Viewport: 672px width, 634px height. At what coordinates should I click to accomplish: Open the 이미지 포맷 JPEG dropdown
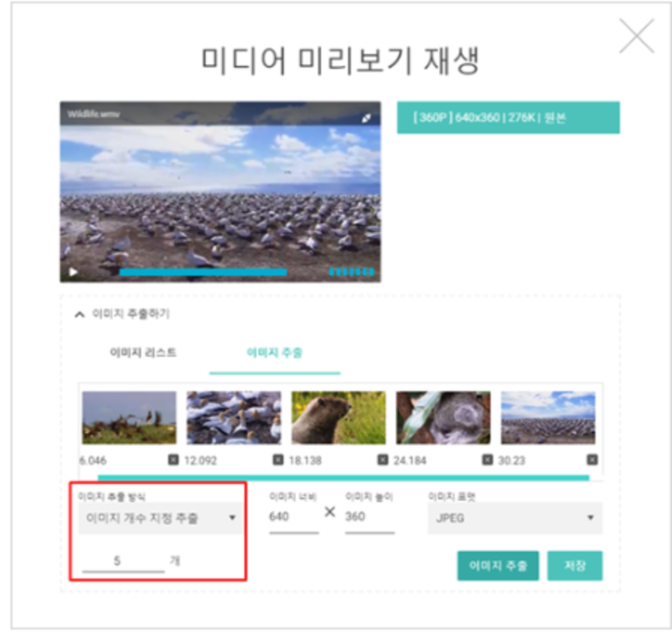515,518
